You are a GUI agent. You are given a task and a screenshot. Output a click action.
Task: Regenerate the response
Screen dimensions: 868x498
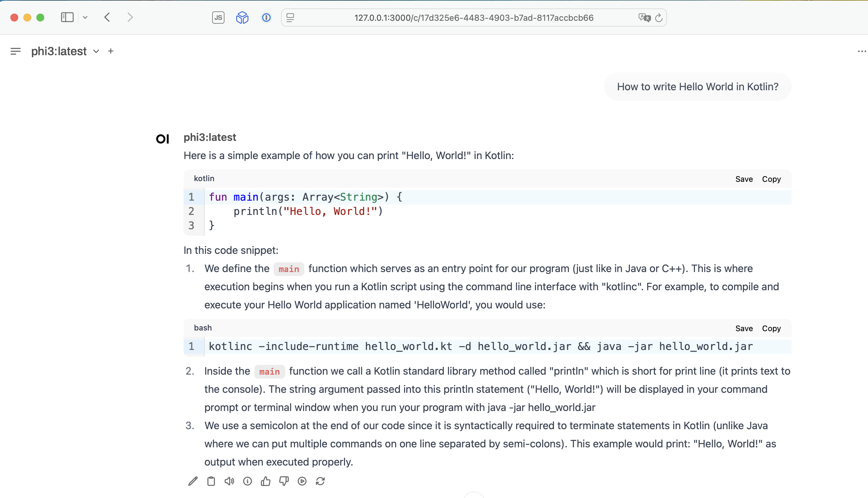coord(320,481)
